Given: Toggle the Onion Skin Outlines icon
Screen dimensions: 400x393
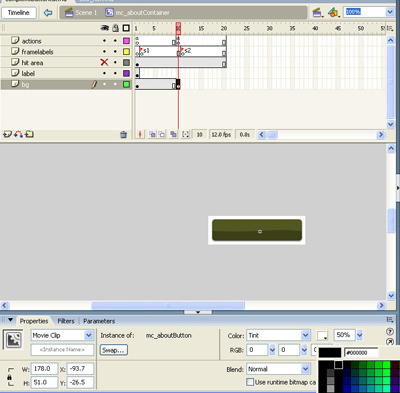Looking at the screenshot, I should pyautogui.click(x=162, y=134).
